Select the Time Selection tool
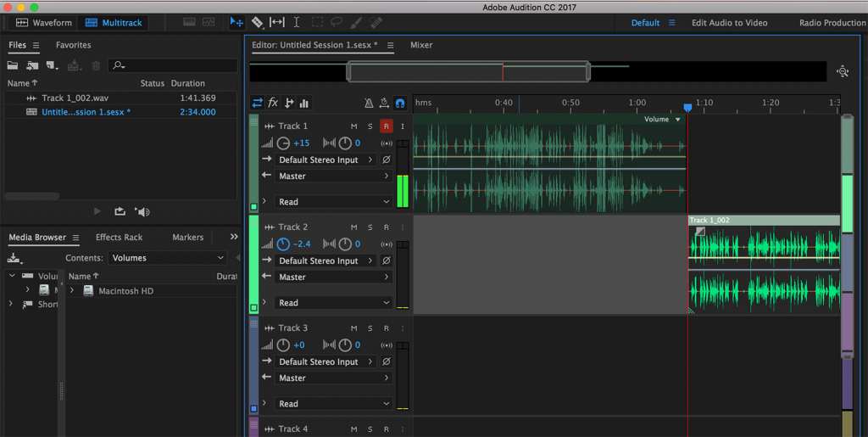Image resolution: width=868 pixels, height=437 pixels. (x=297, y=23)
